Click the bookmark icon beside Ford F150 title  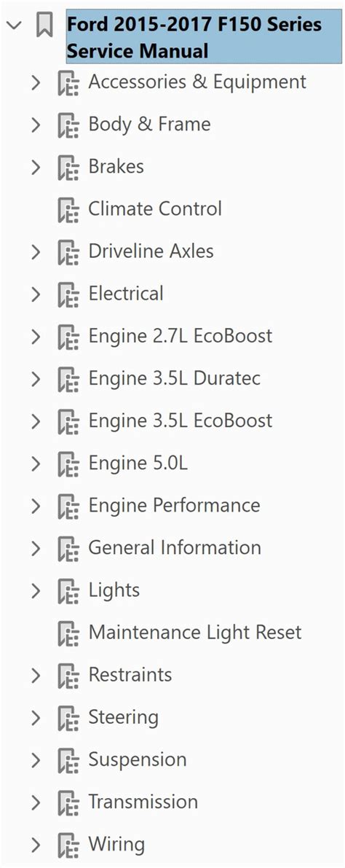(44, 26)
